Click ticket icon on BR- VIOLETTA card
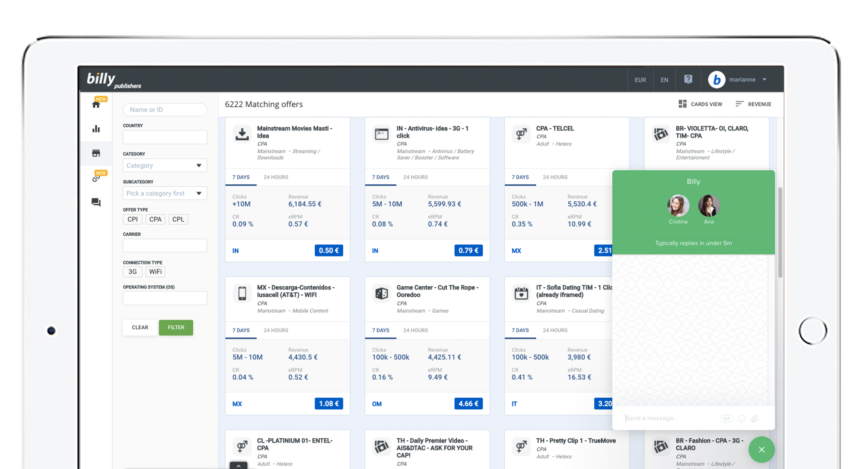Image resolution: width=868 pixels, height=469 pixels. click(660, 134)
